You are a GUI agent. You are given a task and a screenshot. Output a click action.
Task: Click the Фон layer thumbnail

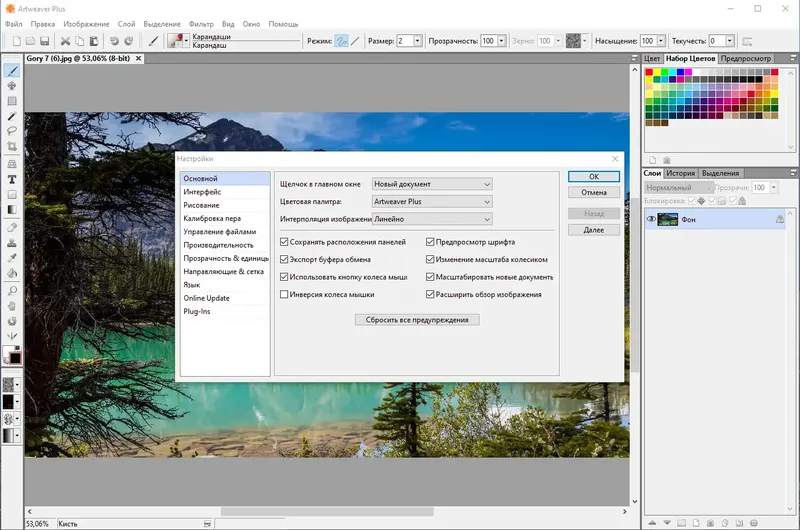668,219
